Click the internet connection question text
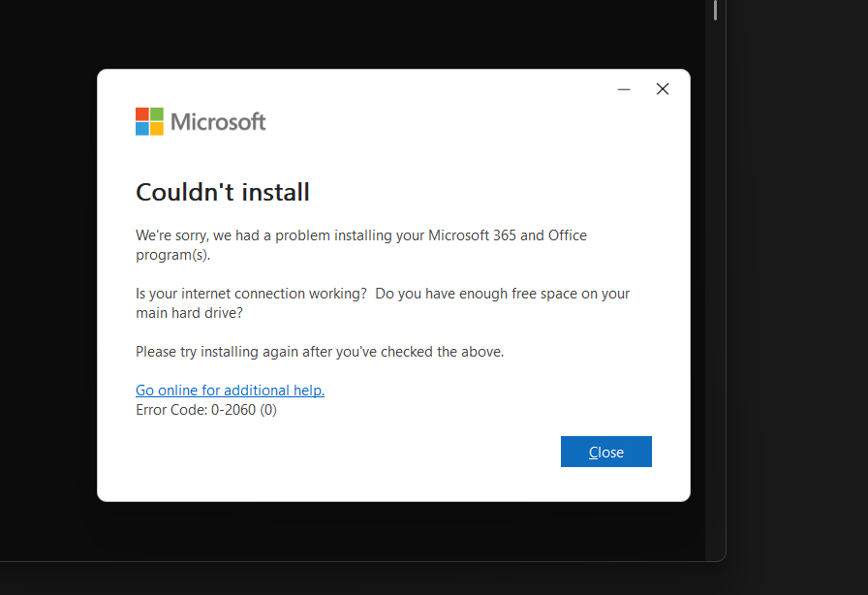This screenshot has width=868, height=595. [383, 302]
